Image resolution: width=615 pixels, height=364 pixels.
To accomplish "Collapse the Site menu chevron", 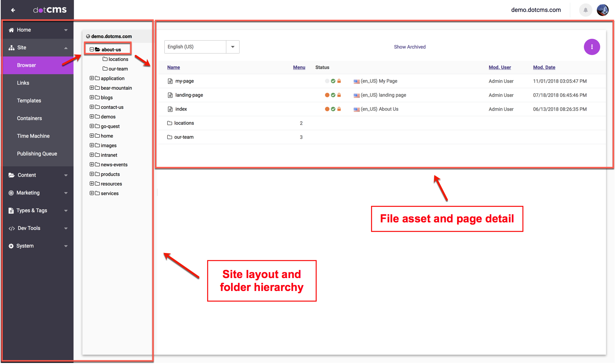I will point(66,48).
